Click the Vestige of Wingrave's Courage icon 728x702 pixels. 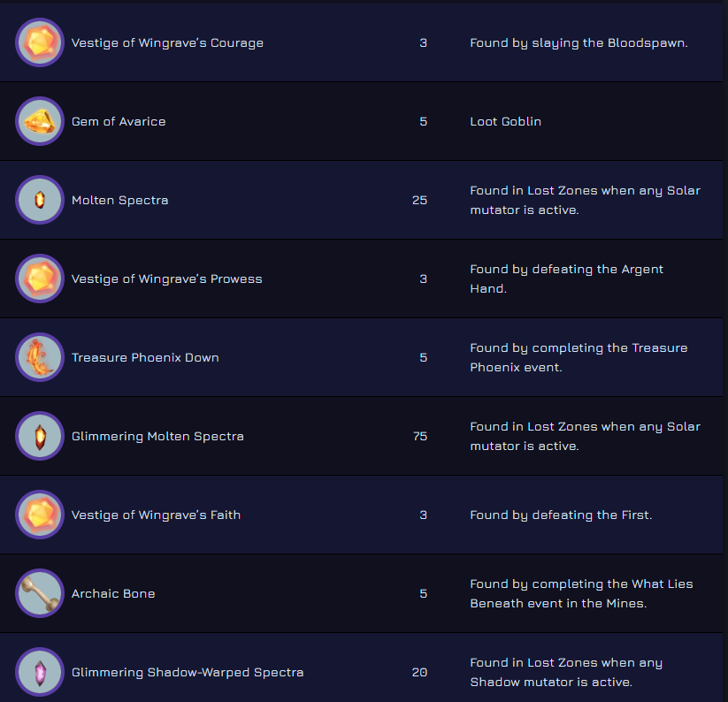40,42
